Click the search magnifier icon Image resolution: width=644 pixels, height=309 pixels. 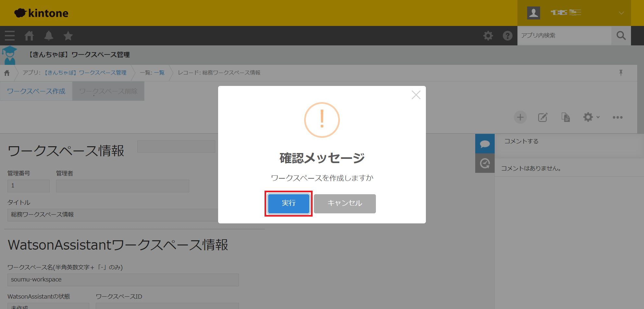click(621, 36)
